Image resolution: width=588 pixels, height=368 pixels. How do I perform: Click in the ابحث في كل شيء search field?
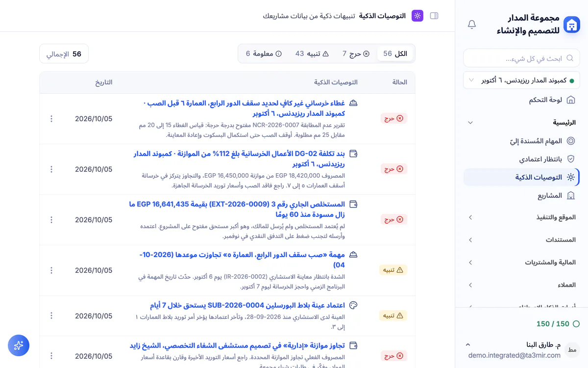pyautogui.click(x=521, y=58)
